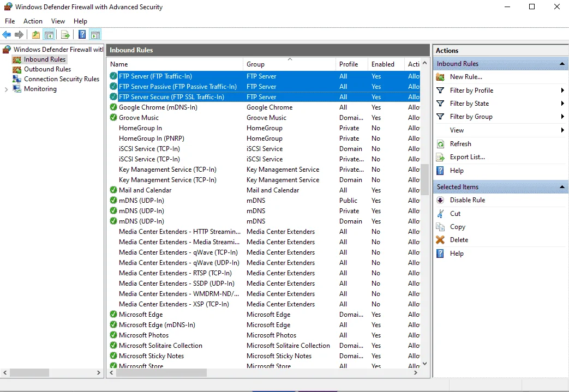The image size is (569, 392).
Task: Click the Delete action in Selected Items
Action: click(459, 240)
